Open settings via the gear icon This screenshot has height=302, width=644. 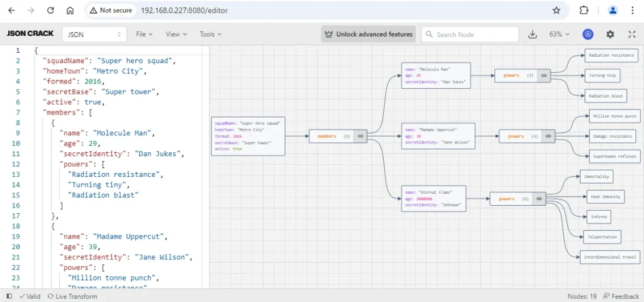point(610,35)
